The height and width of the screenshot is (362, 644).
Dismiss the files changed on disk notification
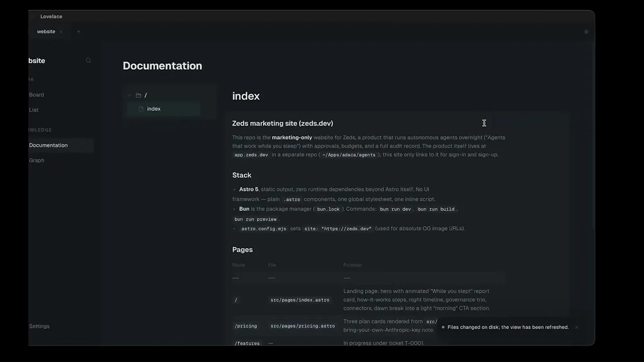576,327
